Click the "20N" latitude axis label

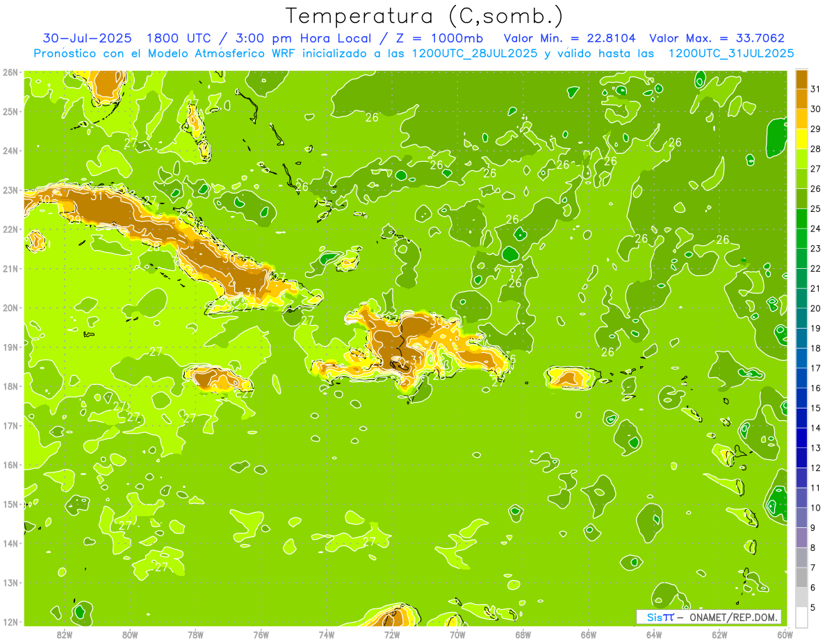point(10,308)
